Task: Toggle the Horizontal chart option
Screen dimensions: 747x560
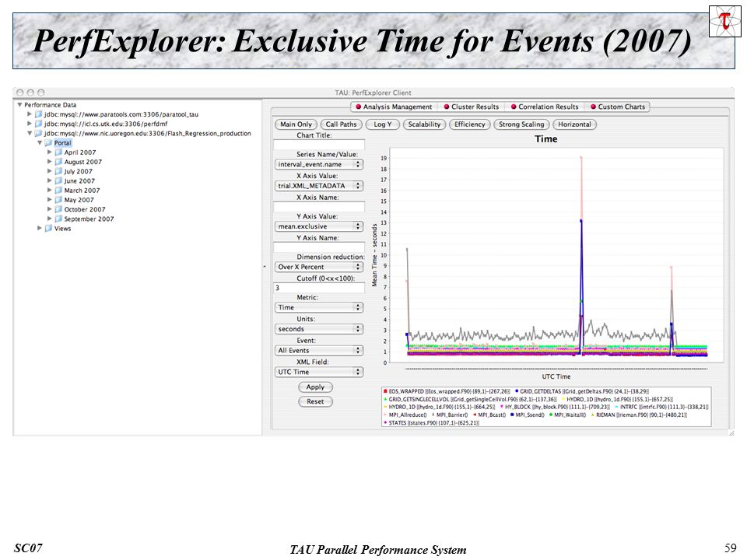Action: click(574, 124)
